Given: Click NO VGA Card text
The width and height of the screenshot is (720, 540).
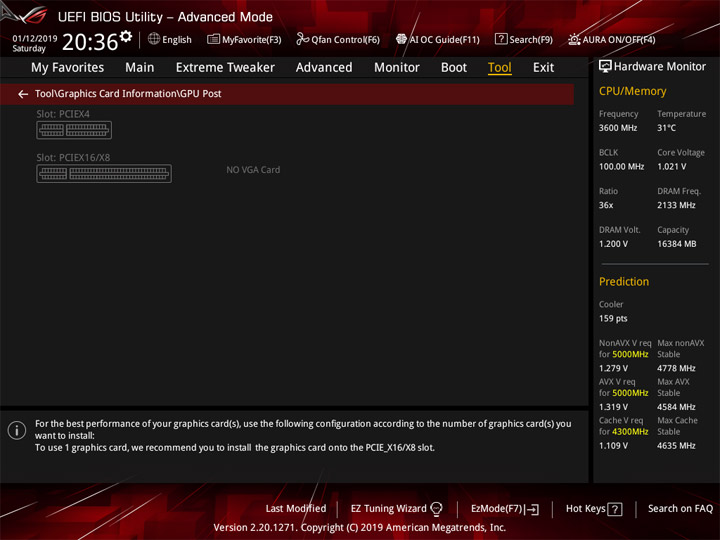Looking at the screenshot, I should pyautogui.click(x=253, y=170).
